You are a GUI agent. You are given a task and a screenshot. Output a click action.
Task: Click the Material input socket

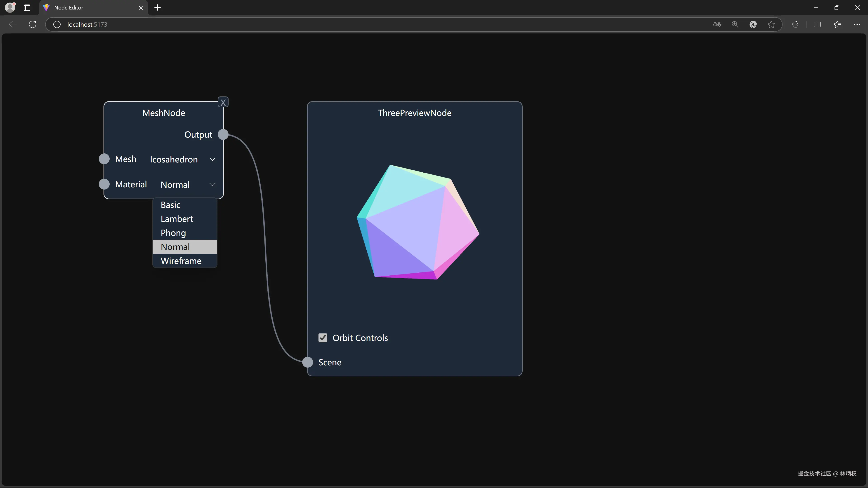(104, 184)
